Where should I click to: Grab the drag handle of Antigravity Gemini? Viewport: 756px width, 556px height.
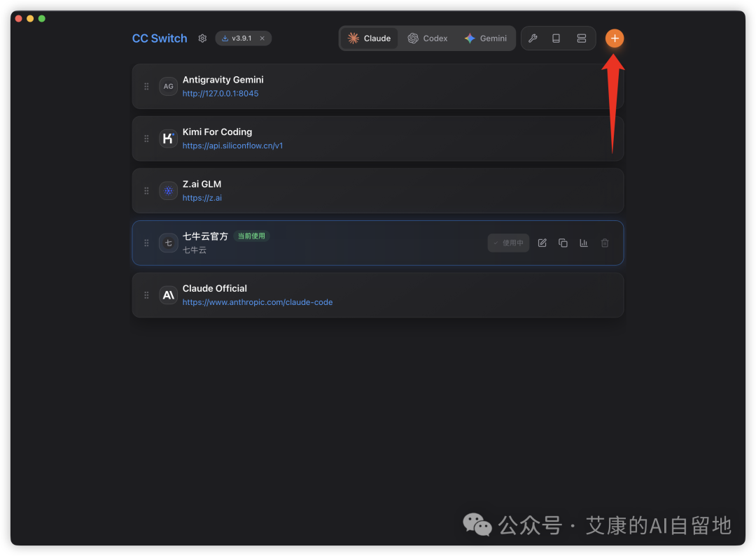(146, 87)
